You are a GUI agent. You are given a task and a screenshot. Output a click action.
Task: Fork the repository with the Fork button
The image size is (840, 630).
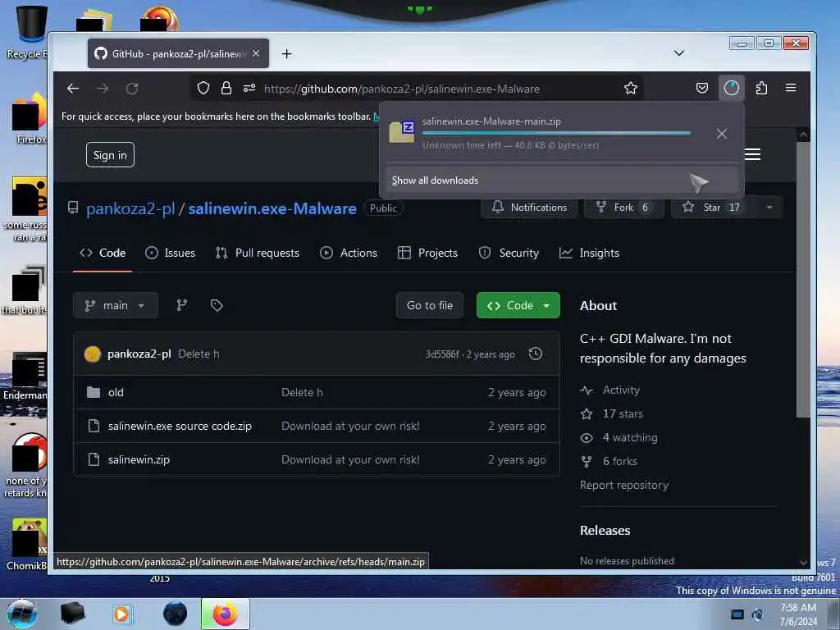point(624,208)
